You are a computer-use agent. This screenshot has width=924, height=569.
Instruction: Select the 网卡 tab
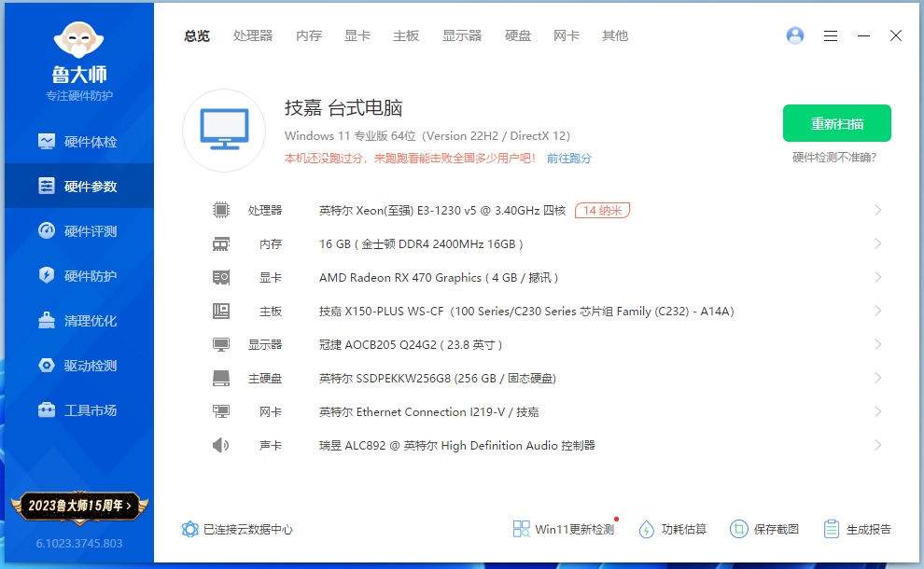[x=567, y=35]
